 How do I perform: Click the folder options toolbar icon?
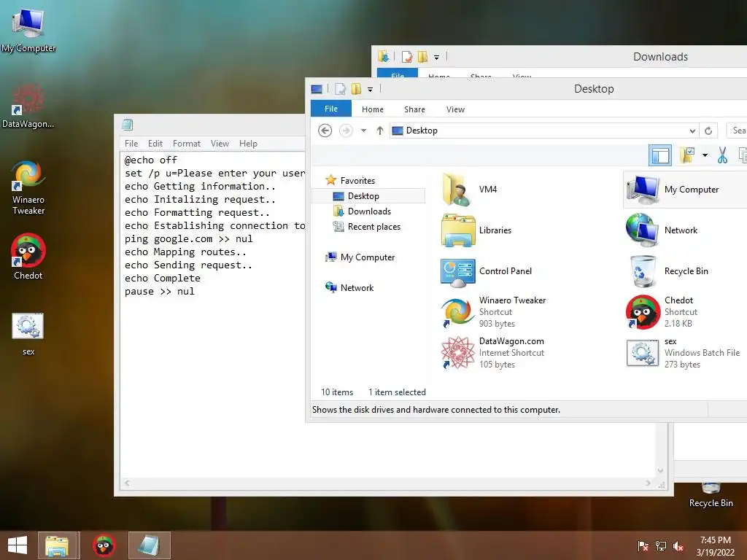pyautogui.click(x=687, y=155)
